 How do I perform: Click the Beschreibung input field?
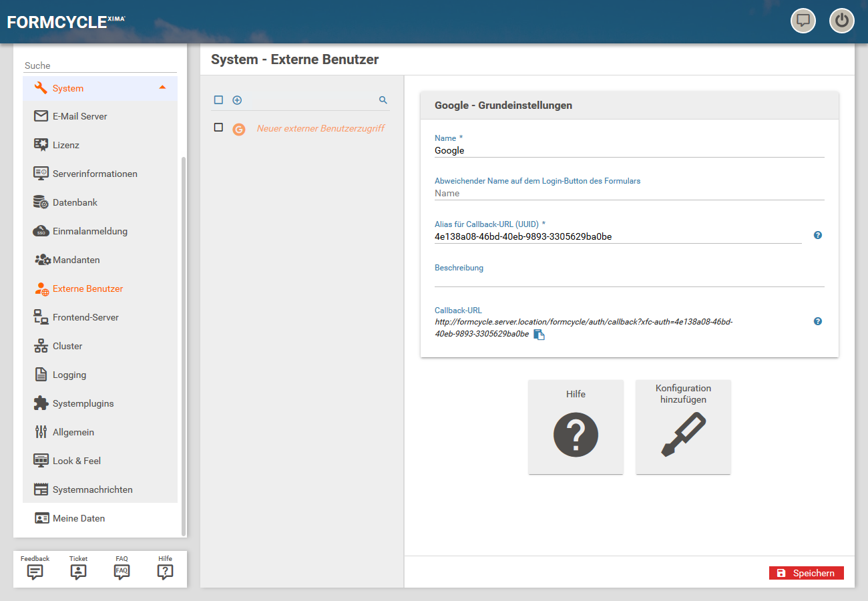(x=629, y=280)
